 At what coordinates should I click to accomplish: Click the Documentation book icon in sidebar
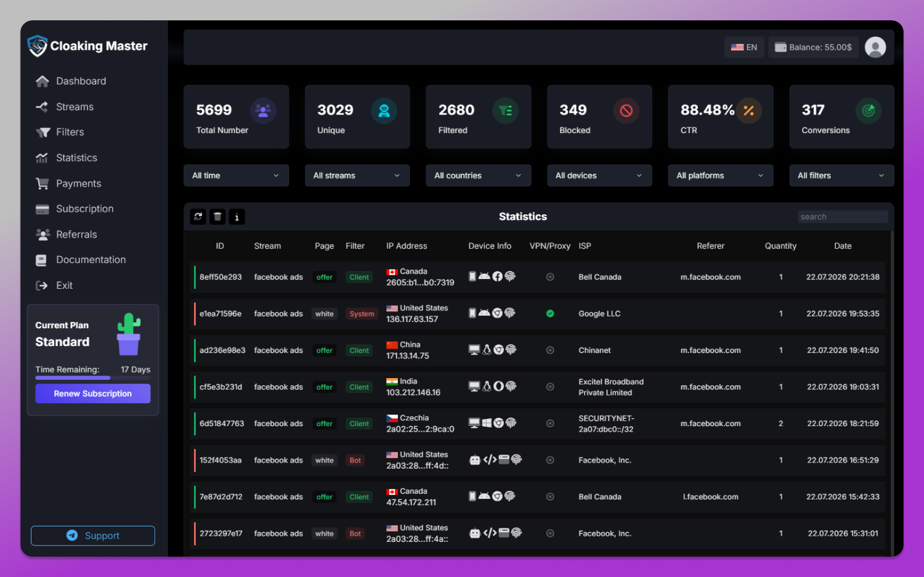(x=41, y=260)
